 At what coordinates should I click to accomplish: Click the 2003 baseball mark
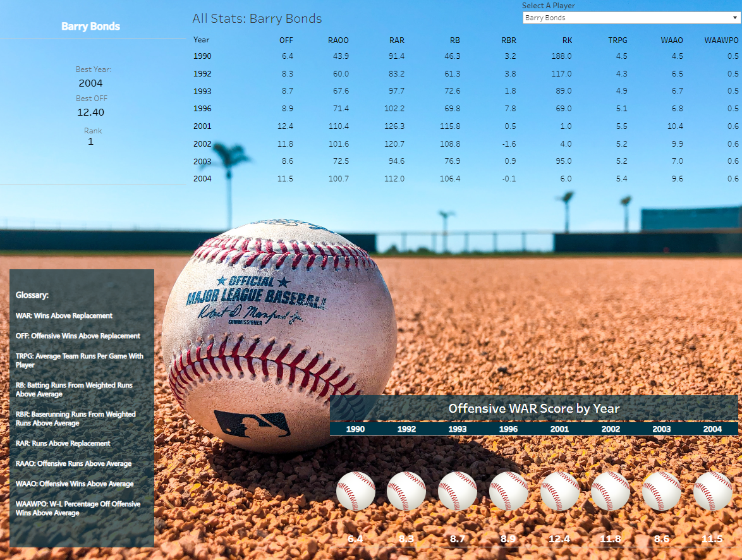[x=662, y=490]
